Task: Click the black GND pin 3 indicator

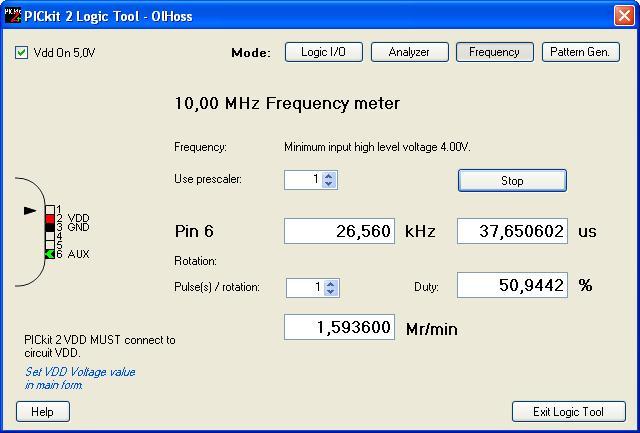Action: pos(50,228)
